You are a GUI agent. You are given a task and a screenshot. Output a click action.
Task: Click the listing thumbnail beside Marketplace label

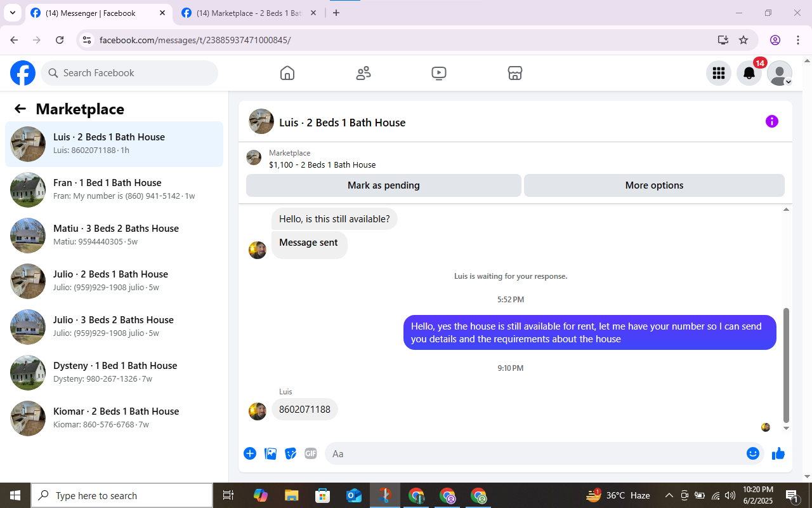(x=254, y=157)
